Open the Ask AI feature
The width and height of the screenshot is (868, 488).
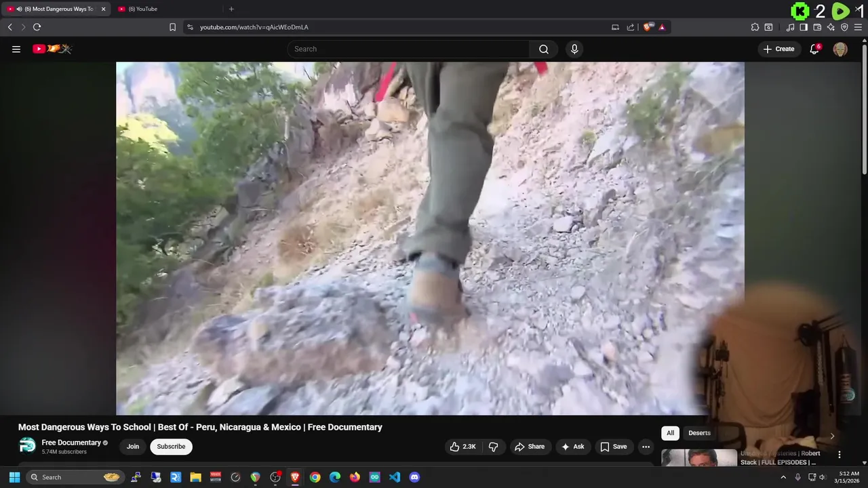(573, 447)
